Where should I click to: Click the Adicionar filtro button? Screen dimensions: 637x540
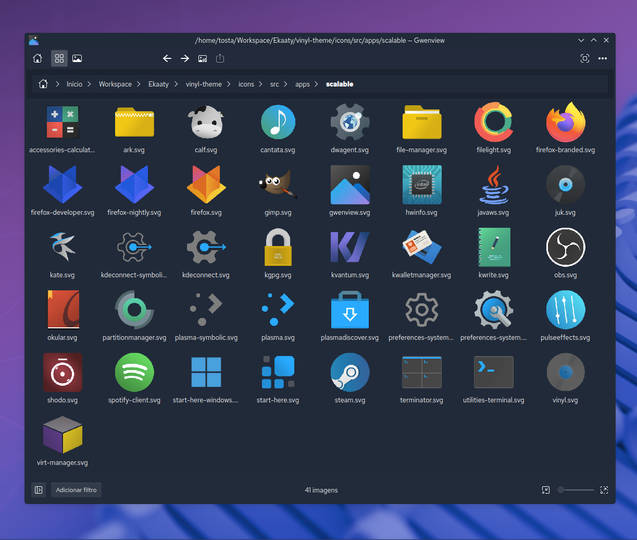coord(76,490)
